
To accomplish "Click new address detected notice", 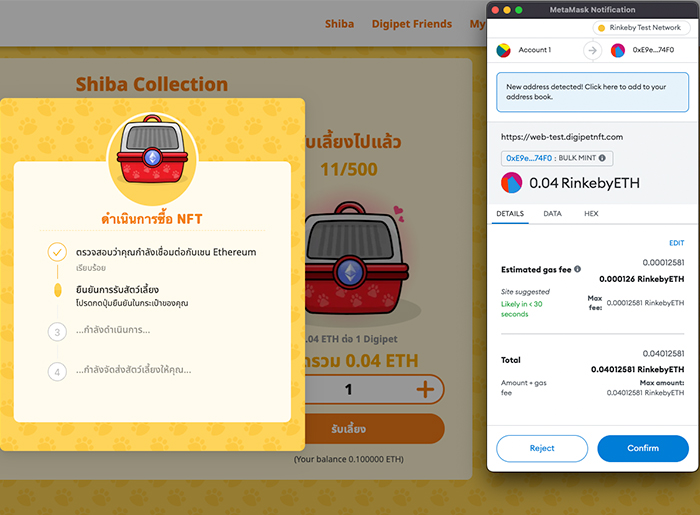I will [592, 92].
